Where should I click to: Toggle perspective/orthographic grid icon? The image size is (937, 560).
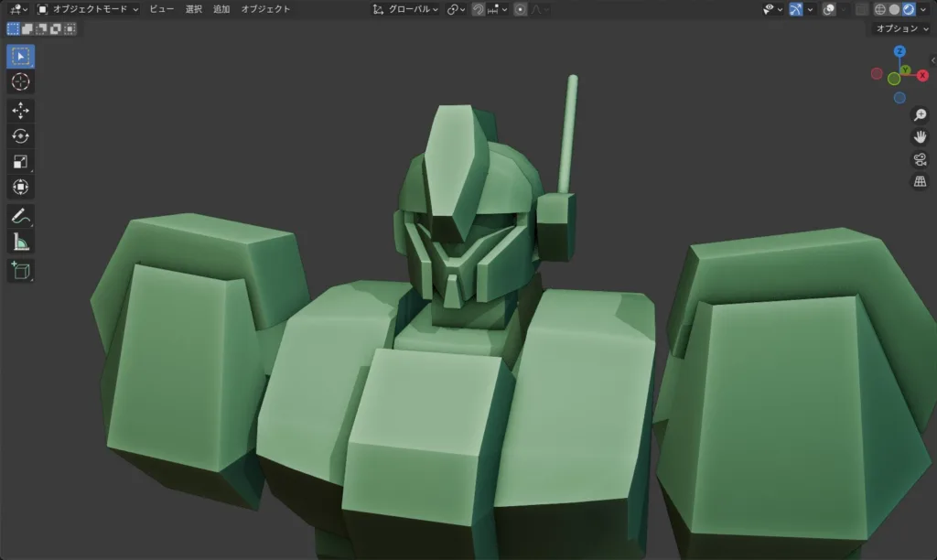pos(921,181)
